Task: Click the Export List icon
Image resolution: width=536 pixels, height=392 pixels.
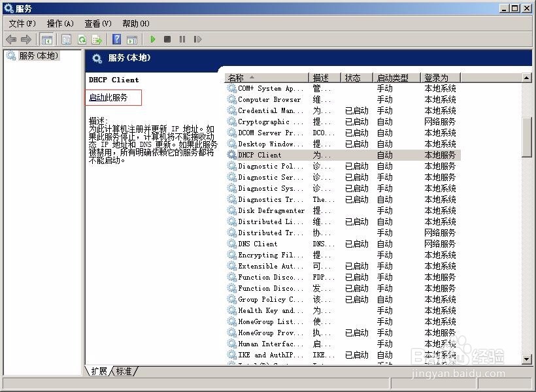Action: coord(97,39)
